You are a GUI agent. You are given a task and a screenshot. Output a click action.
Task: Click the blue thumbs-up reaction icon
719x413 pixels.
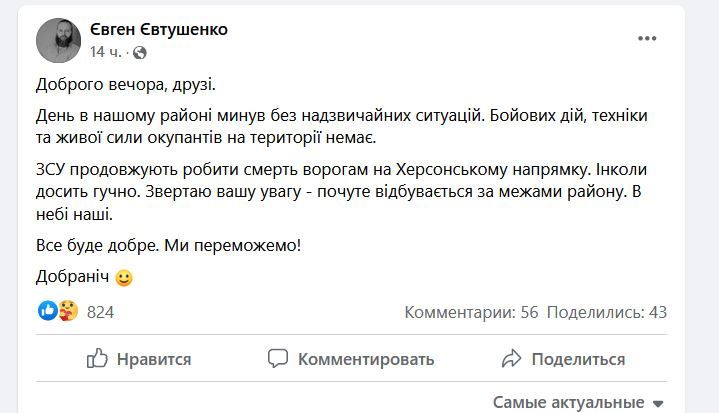click(47, 311)
